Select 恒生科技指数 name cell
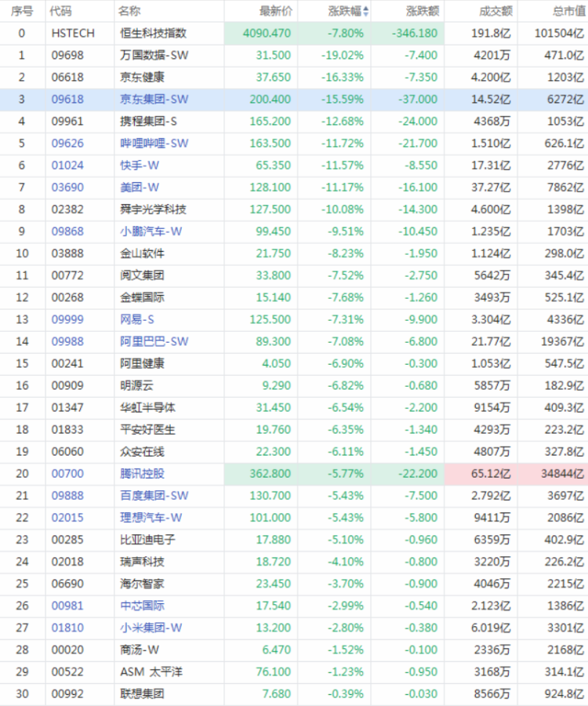The image size is (588, 706). pyautogui.click(x=153, y=33)
